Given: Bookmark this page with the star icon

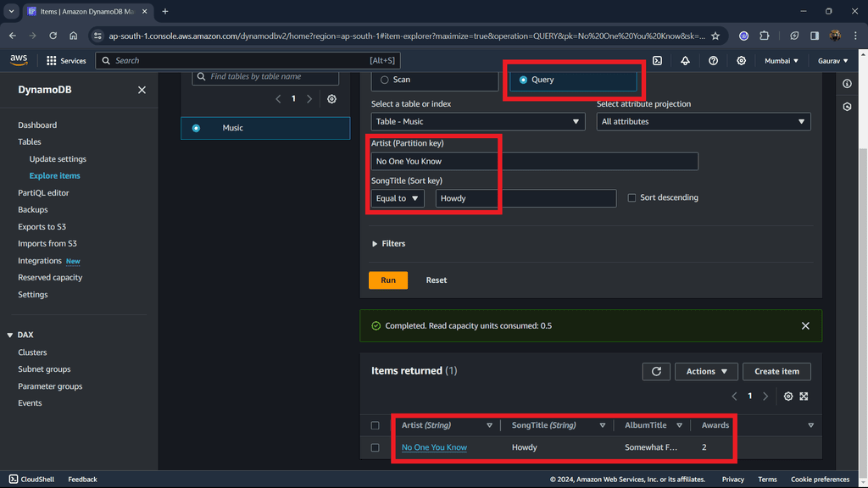Looking at the screenshot, I should point(715,36).
